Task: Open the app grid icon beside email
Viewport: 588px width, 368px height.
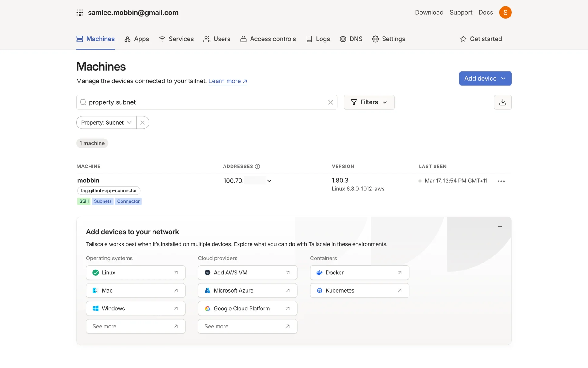Action: point(80,13)
